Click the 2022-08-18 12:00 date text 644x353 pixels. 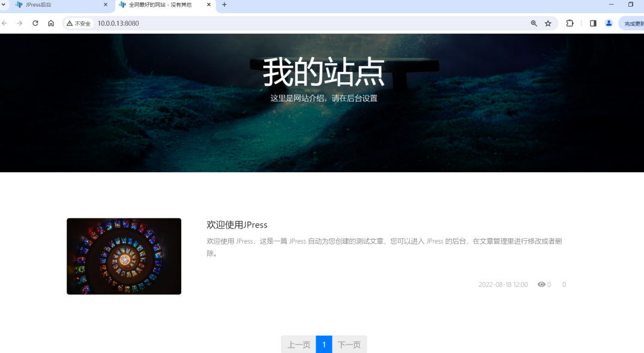coord(503,285)
